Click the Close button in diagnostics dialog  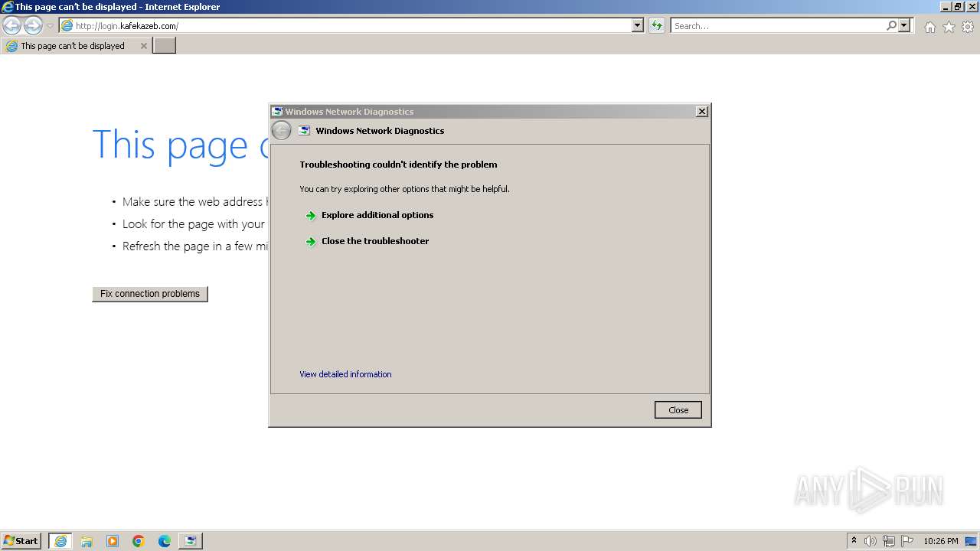678,410
